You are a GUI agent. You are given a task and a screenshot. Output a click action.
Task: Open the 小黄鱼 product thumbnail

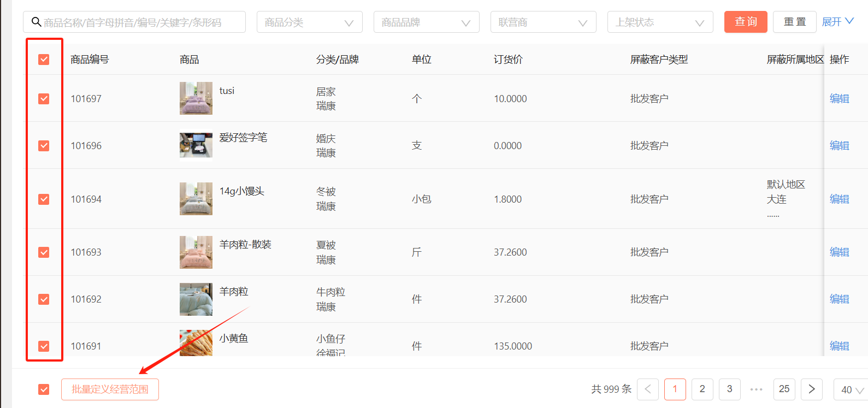196,343
